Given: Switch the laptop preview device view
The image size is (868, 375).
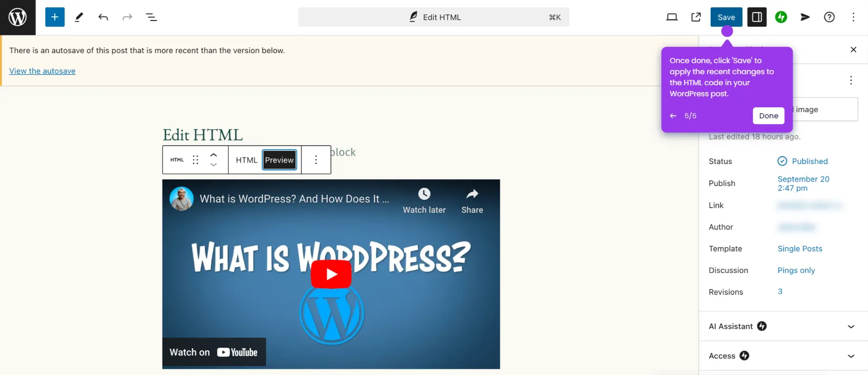Looking at the screenshot, I should 672,17.
